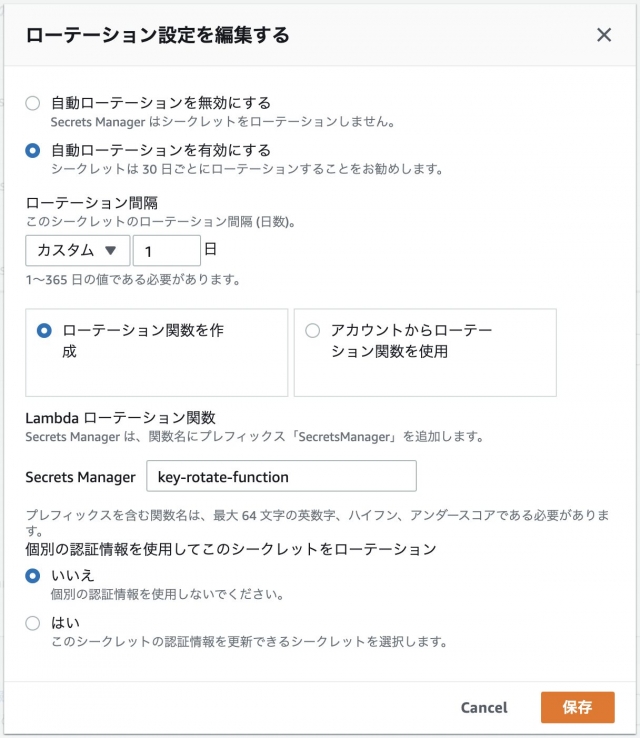Click the dialog title ローテーション設定を編集する
This screenshot has width=640, height=738.
coord(157,35)
